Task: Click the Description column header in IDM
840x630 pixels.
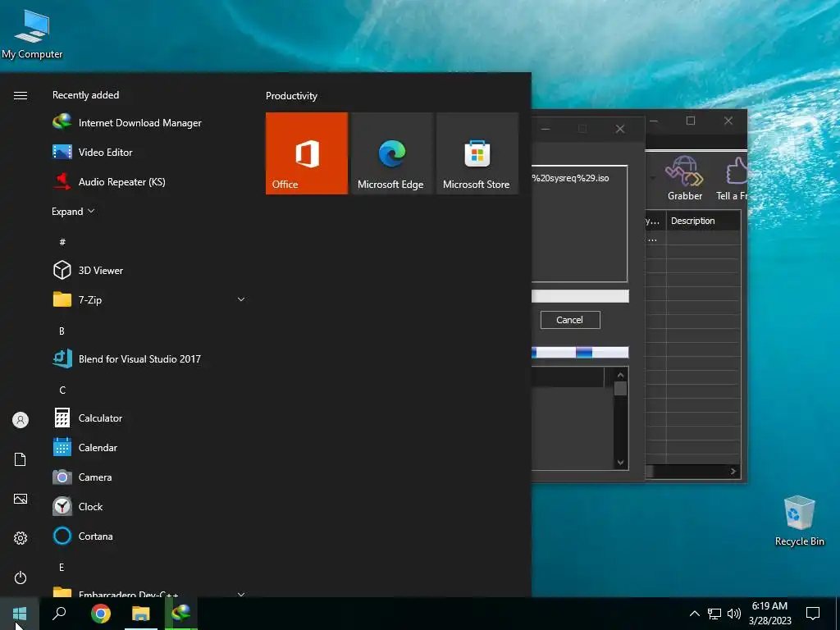Action: click(x=703, y=221)
